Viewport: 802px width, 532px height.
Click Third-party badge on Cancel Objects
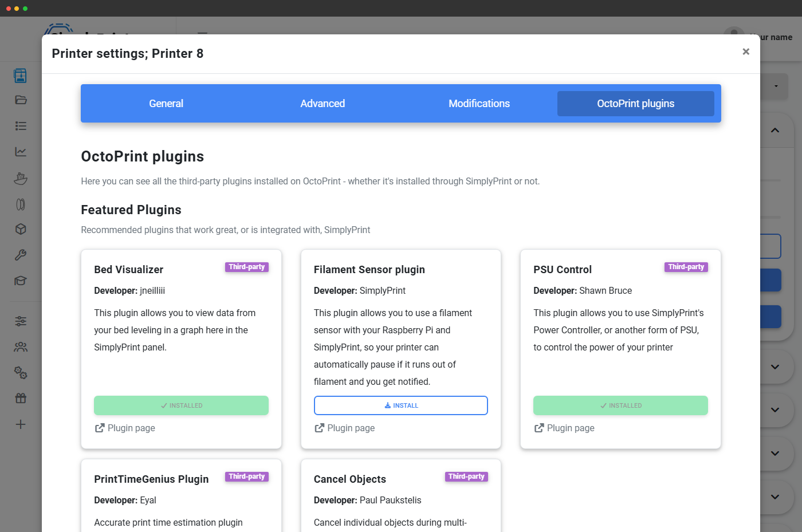pos(466,476)
